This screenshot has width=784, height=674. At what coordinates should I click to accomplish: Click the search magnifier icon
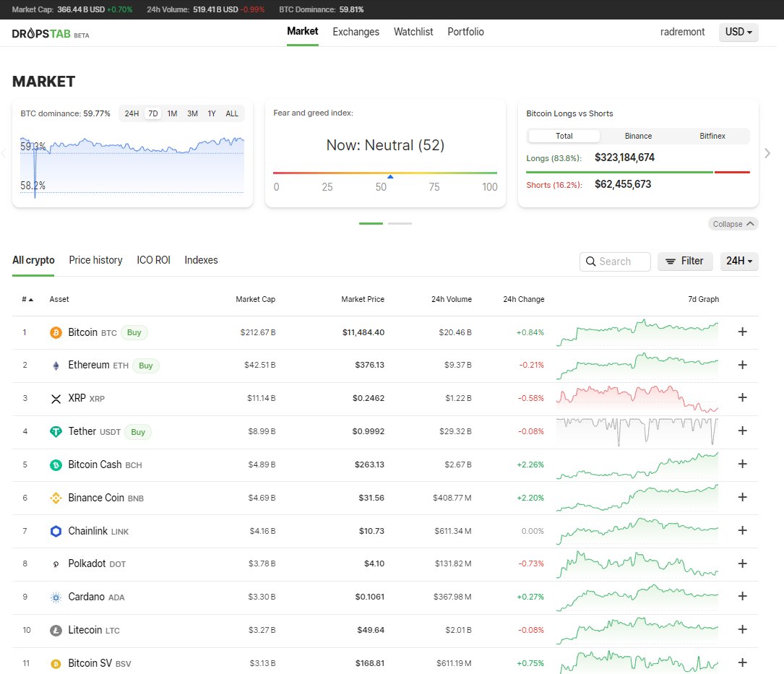click(590, 262)
